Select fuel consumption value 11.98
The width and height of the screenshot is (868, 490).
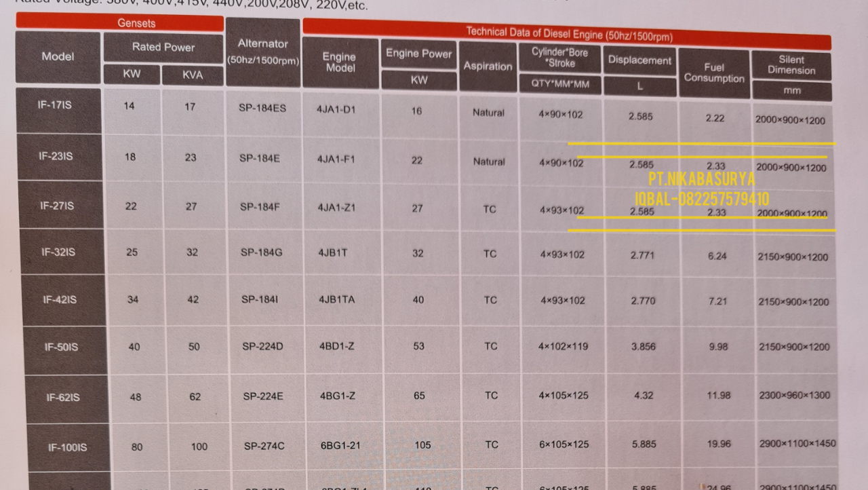click(719, 395)
